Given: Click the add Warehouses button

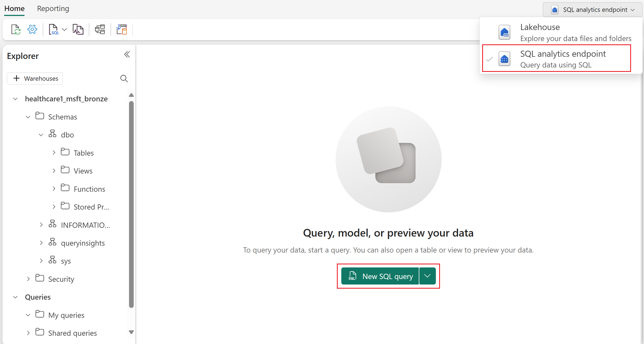Looking at the screenshot, I should coord(35,78).
